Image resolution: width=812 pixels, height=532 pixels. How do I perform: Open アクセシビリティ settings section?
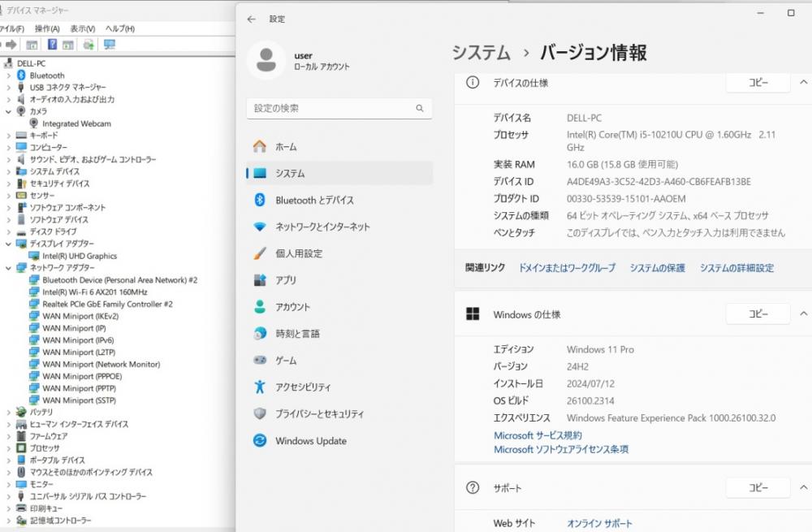pyautogui.click(x=303, y=387)
